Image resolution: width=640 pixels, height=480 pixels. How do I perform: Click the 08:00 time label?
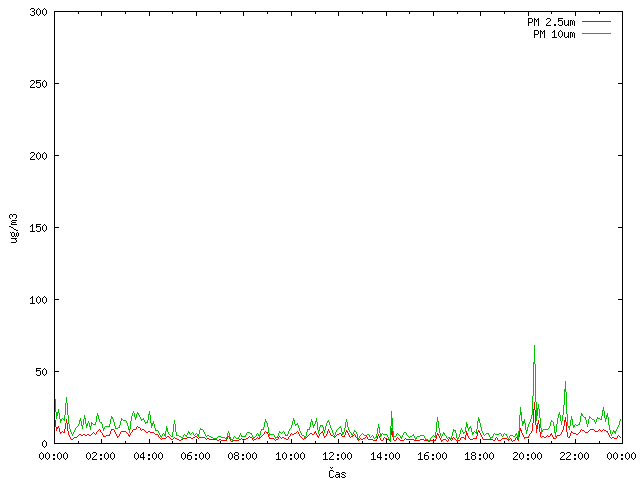click(242, 456)
